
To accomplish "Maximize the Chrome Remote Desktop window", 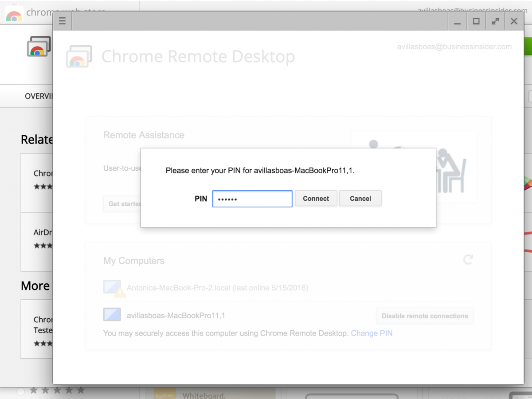I will click(x=476, y=21).
